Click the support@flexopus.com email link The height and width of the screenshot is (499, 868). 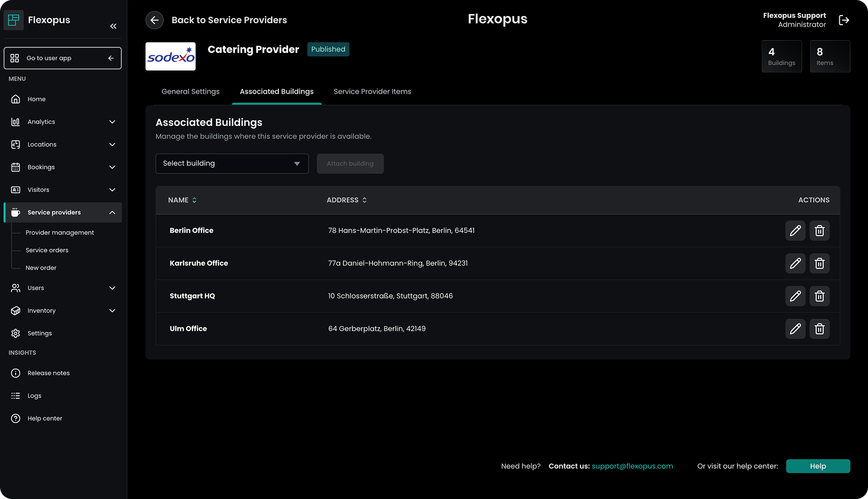(x=632, y=466)
